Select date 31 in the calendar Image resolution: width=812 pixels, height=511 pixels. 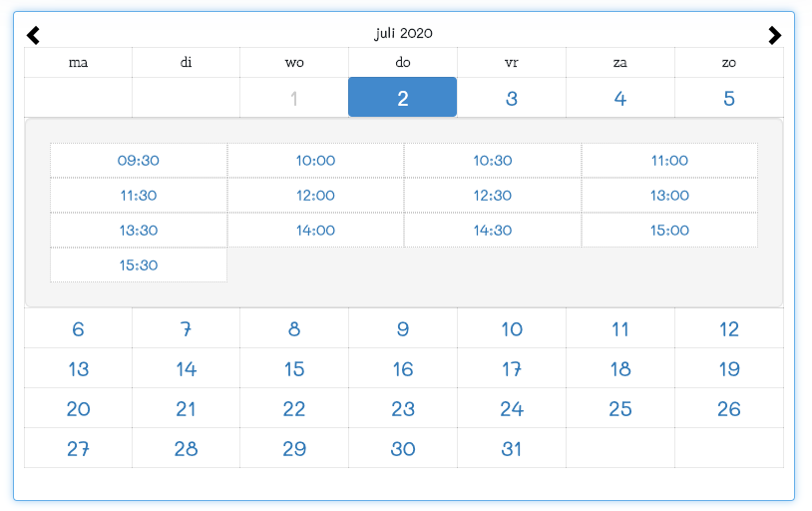[512, 448]
